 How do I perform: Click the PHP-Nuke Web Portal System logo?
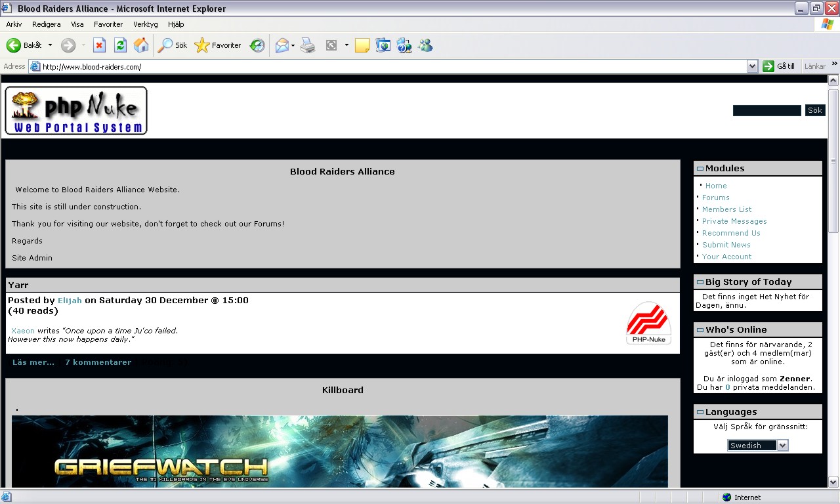click(76, 111)
